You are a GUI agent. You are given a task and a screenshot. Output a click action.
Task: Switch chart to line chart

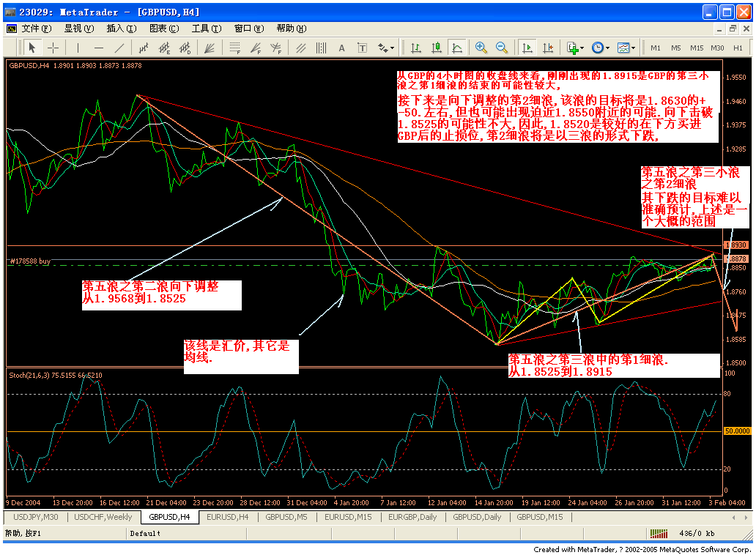pos(456,48)
